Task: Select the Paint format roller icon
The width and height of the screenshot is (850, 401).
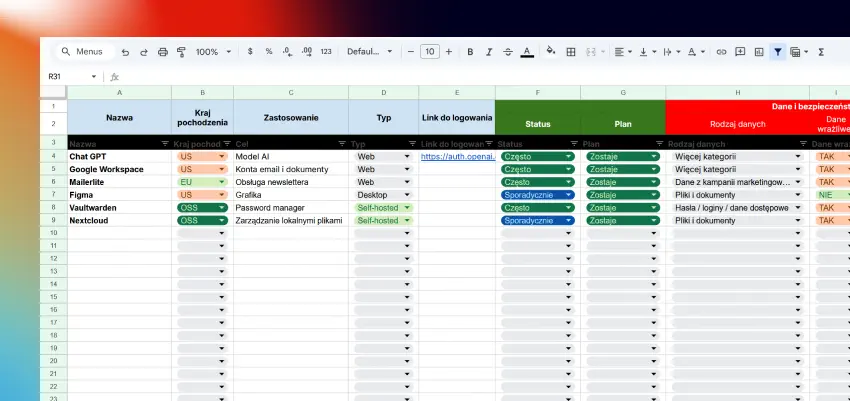Action: pyautogui.click(x=181, y=52)
